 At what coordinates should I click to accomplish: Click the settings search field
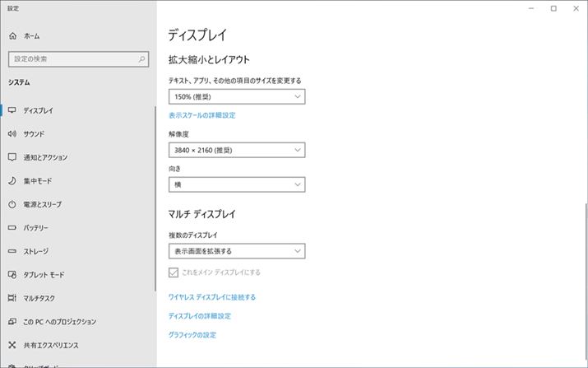coord(72,59)
